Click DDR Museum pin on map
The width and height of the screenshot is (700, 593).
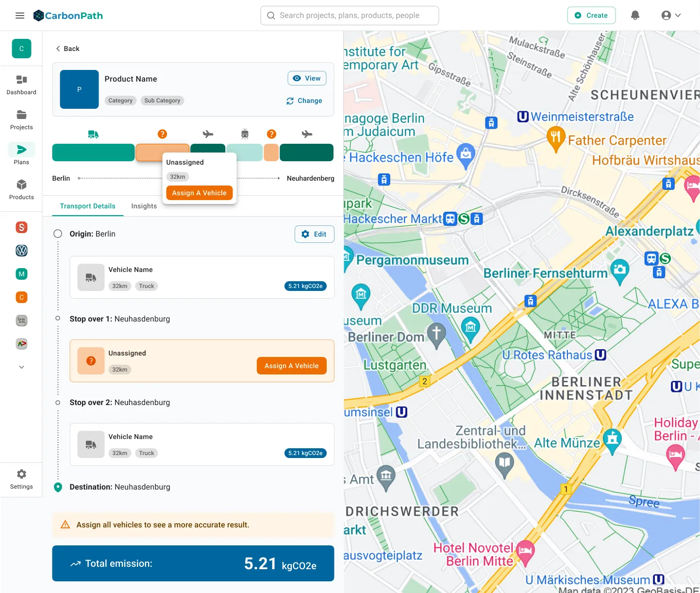coord(470,330)
